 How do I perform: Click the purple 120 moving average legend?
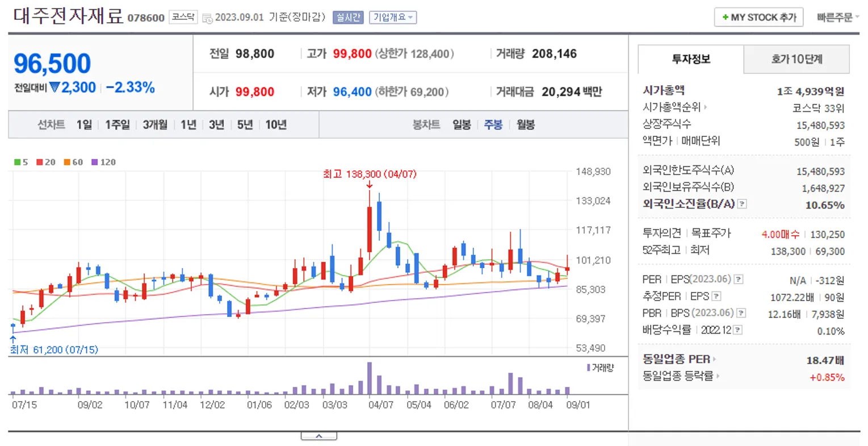(103, 162)
